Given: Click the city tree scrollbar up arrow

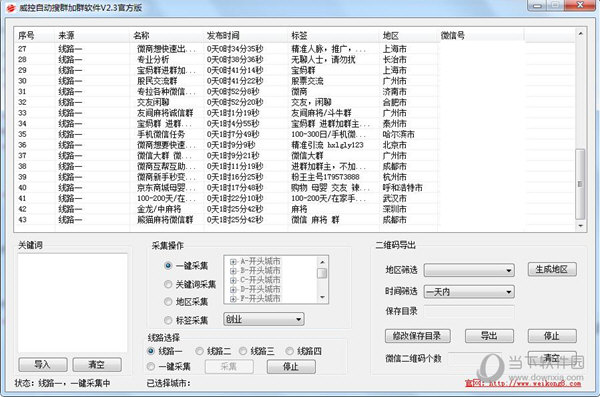Looking at the screenshot, I should pyautogui.click(x=322, y=262).
